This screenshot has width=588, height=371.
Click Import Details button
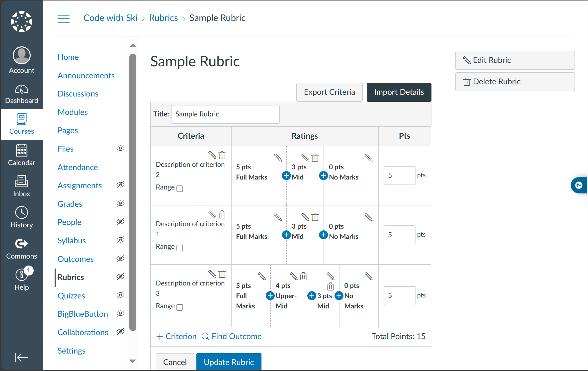pos(399,92)
